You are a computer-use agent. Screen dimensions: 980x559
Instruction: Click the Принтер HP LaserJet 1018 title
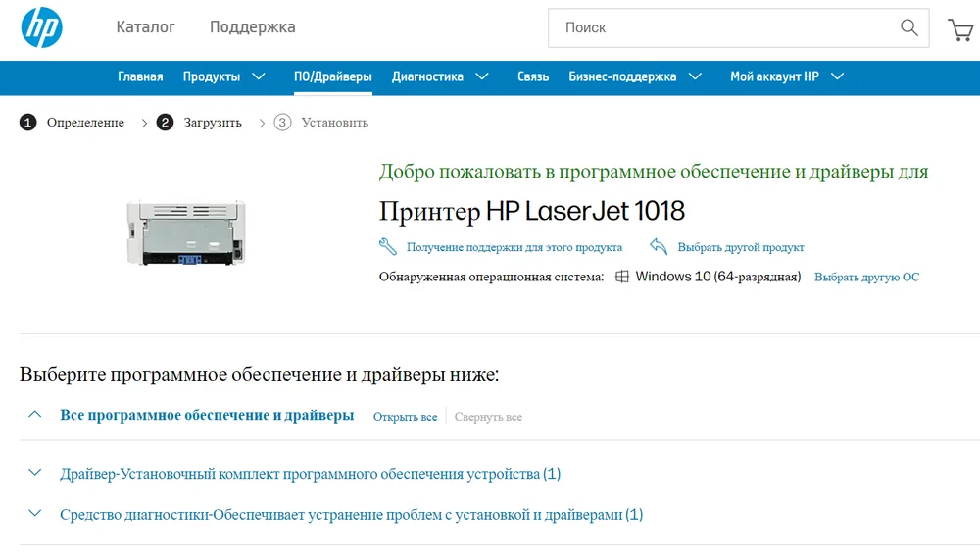pos(532,211)
